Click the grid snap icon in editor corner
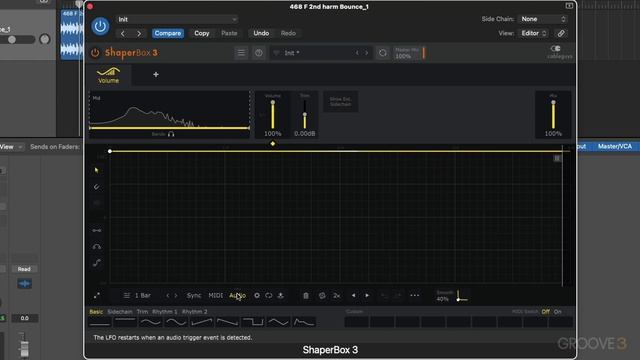 pyautogui.click(x=557, y=158)
